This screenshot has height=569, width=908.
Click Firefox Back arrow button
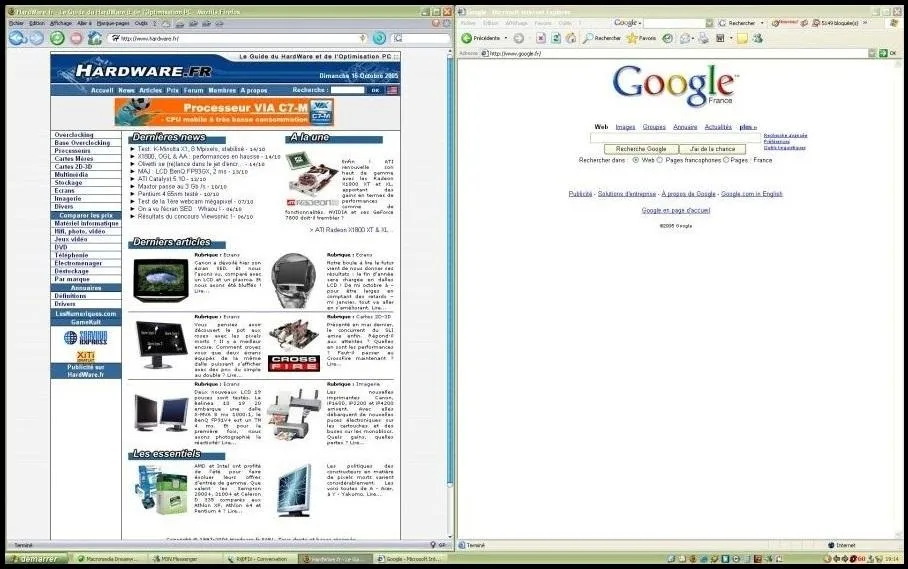point(17,38)
